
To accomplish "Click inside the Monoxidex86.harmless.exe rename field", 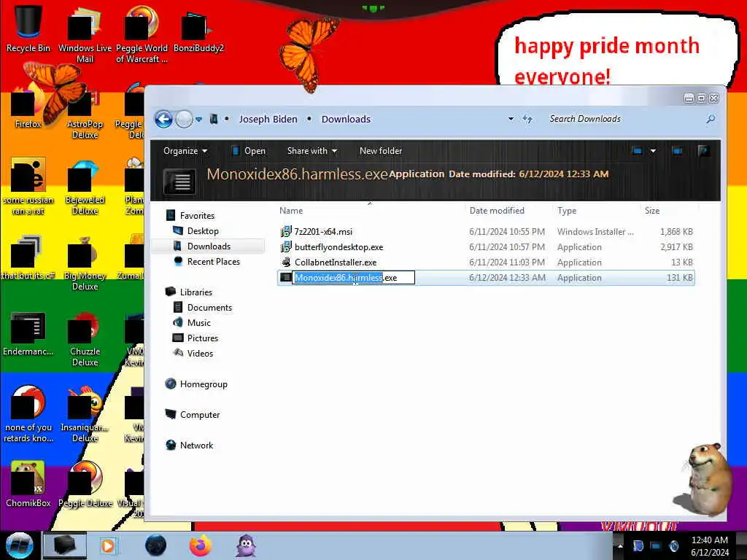I will coord(354,278).
